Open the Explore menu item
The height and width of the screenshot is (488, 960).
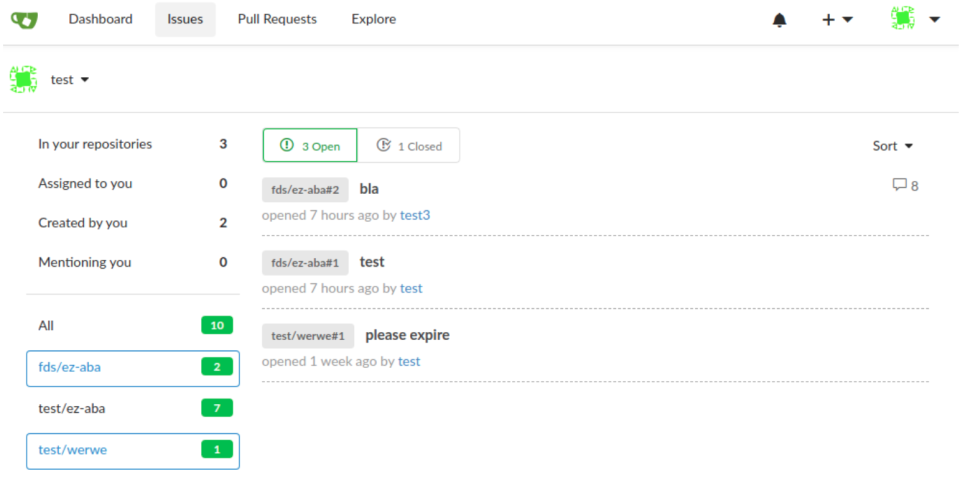[x=373, y=19]
